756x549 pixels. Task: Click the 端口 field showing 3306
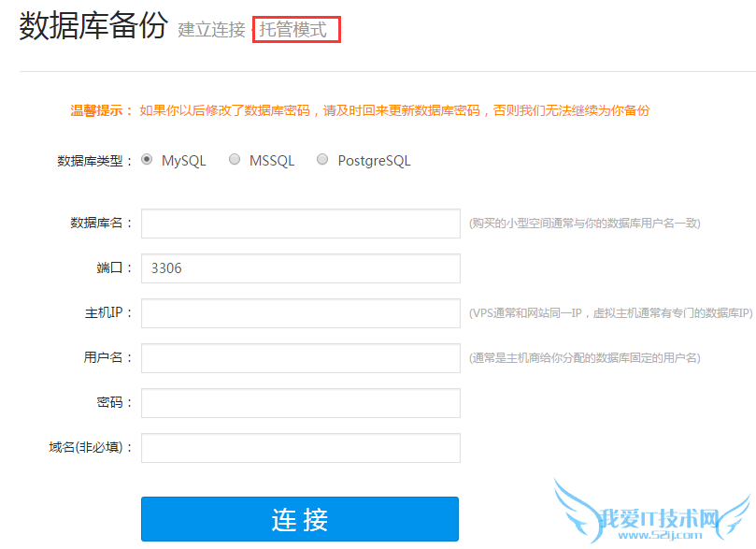300,268
